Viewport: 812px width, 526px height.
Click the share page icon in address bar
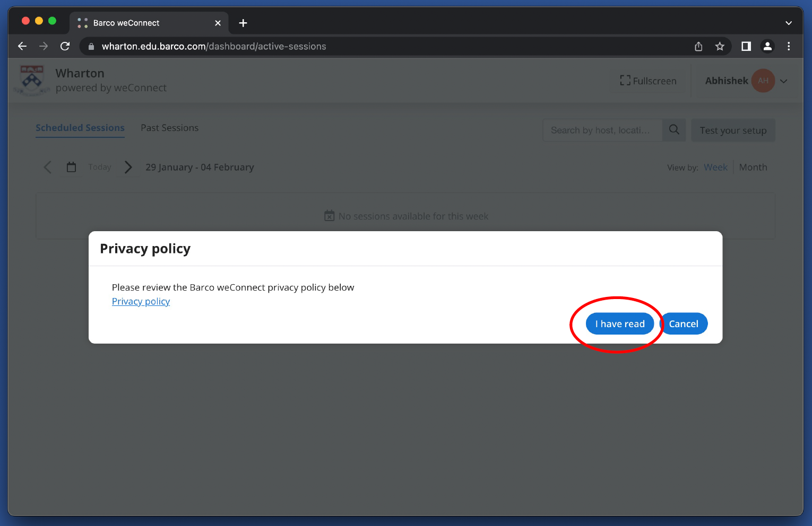click(x=698, y=47)
